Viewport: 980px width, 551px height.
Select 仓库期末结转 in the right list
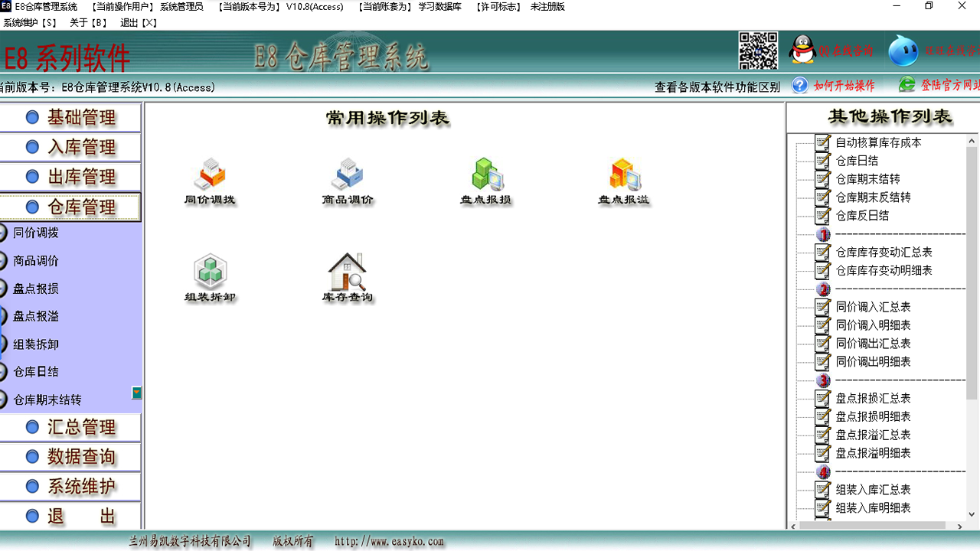click(x=867, y=179)
